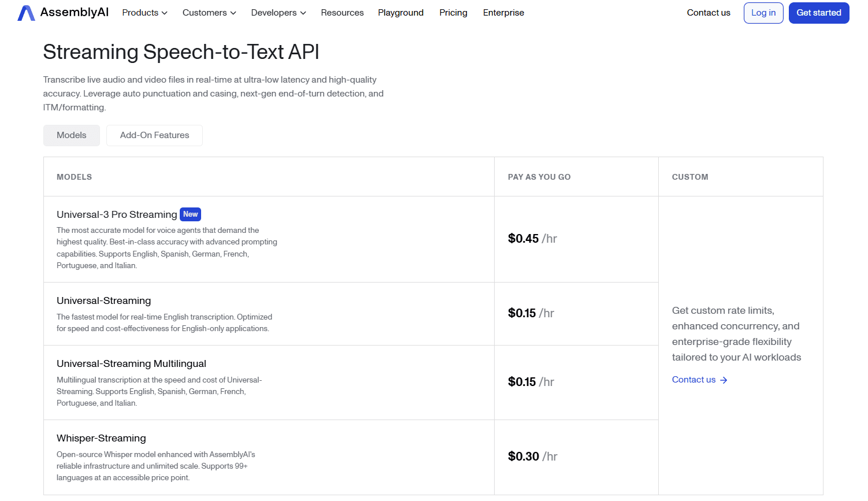Navigate to the Pricing page
This screenshot has width=868, height=501.
453,13
